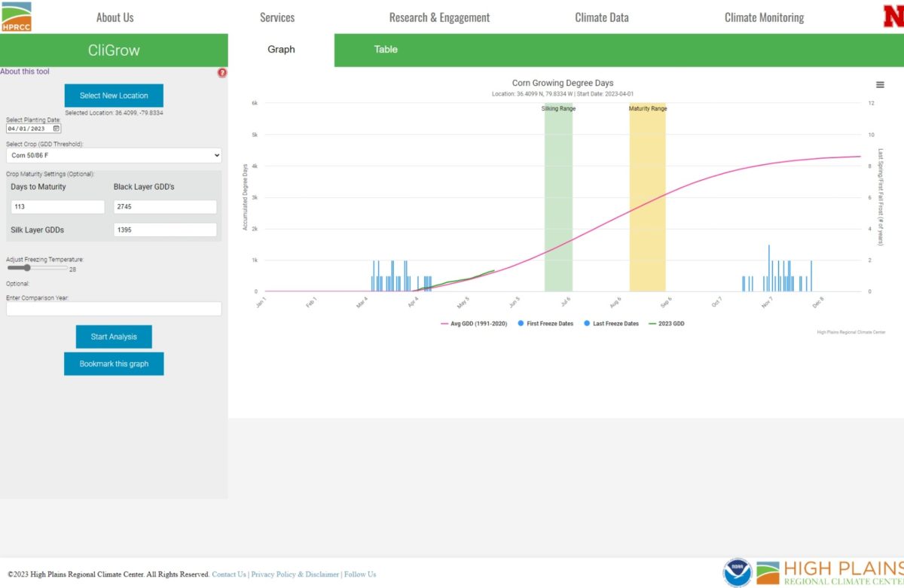
Task: Click the Select New Location button
Action: tap(114, 96)
